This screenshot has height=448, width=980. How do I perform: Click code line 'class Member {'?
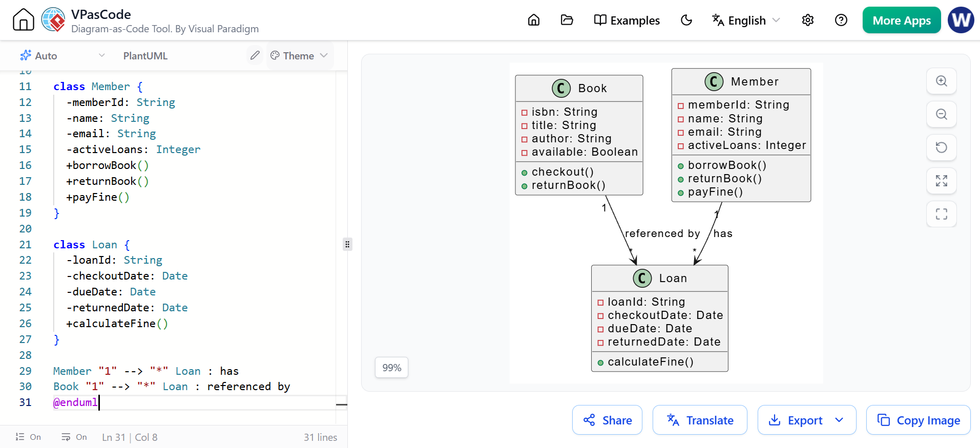pyautogui.click(x=98, y=87)
